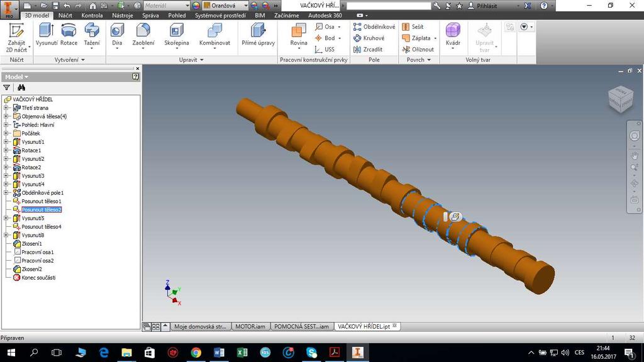Image resolution: width=644 pixels, height=362 pixels.
Task: Expand the Rotace1 feature node
Action: 6,151
